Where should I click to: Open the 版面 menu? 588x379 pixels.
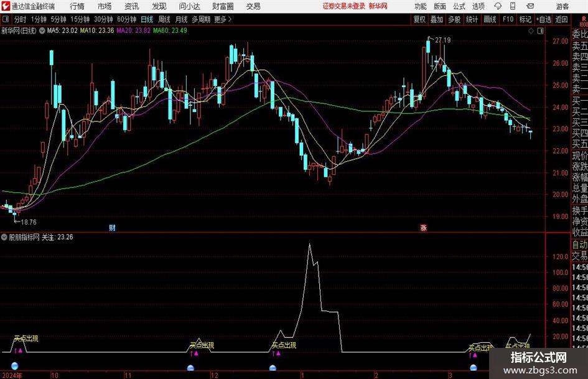439,6
